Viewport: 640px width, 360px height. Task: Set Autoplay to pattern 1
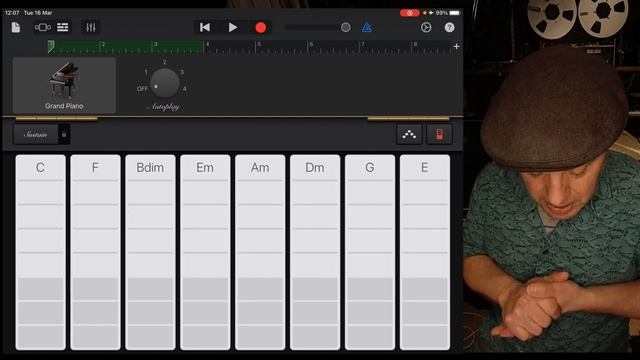146,72
